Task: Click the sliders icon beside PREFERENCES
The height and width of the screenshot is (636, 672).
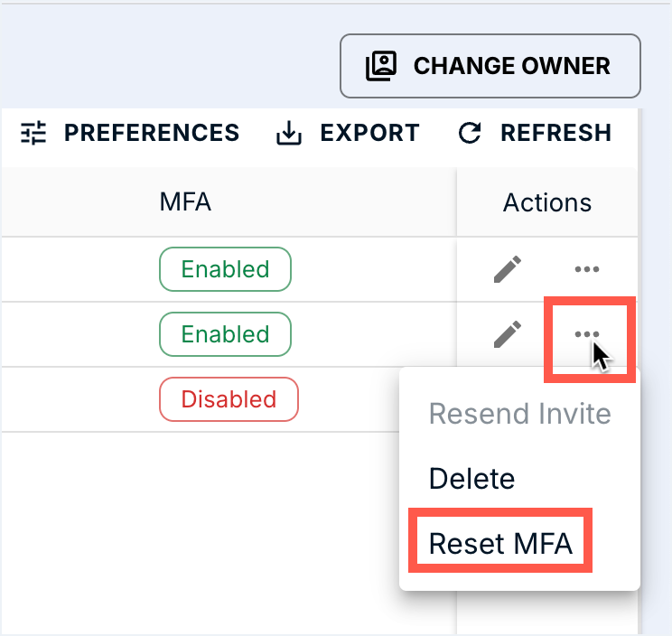Action: tap(33, 134)
